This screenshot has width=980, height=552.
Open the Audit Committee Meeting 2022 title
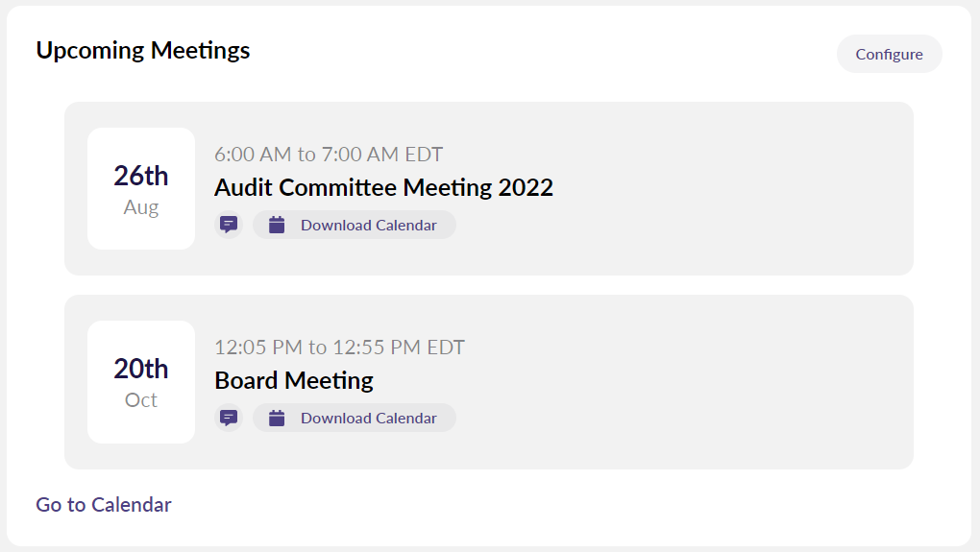[383, 187]
